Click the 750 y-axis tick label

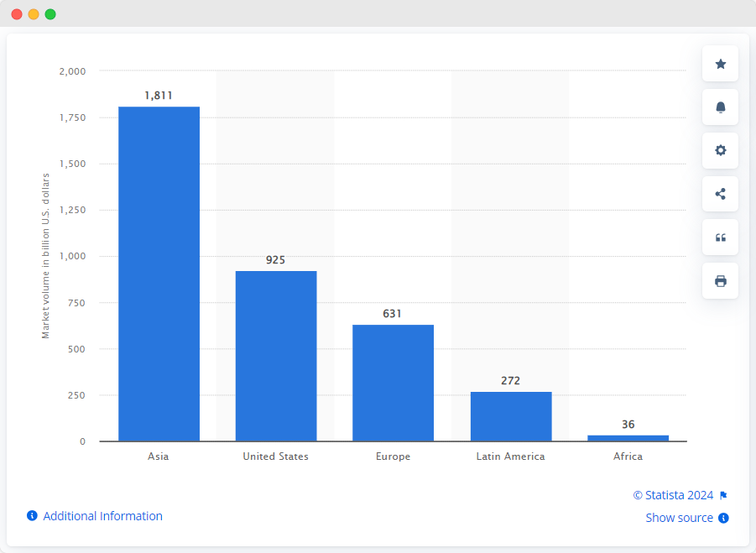point(76,303)
